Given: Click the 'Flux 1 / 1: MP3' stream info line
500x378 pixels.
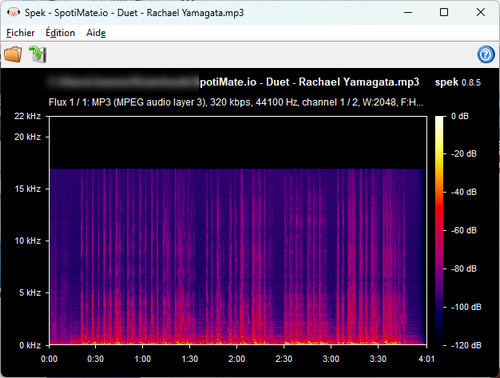Looking at the screenshot, I should click(236, 102).
